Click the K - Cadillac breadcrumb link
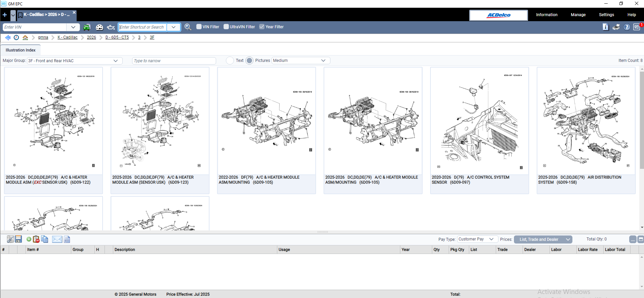Image resolution: width=644 pixels, height=298 pixels. coord(68,37)
